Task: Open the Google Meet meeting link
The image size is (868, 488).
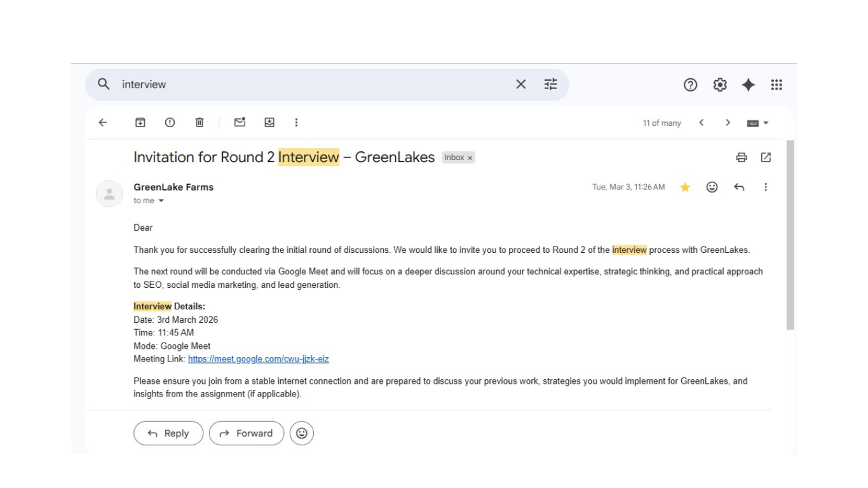Action: point(259,360)
